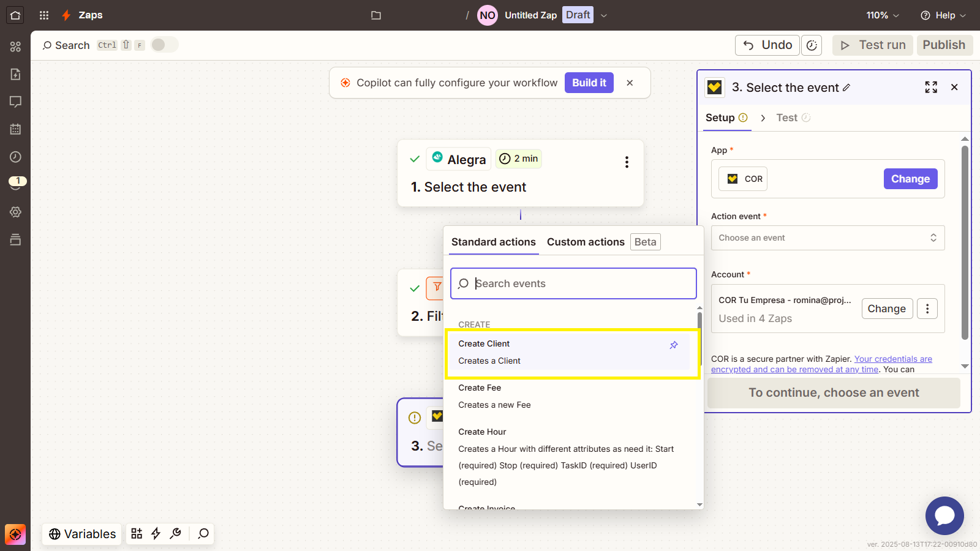The height and width of the screenshot is (551, 980).
Task: Click the Draft status badge
Action: pyautogui.click(x=578, y=15)
